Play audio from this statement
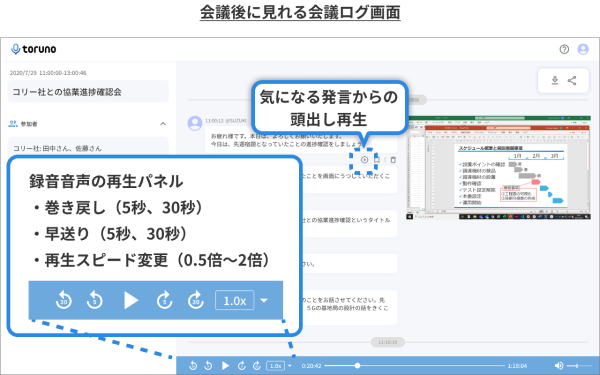The image size is (600, 375). (364, 160)
